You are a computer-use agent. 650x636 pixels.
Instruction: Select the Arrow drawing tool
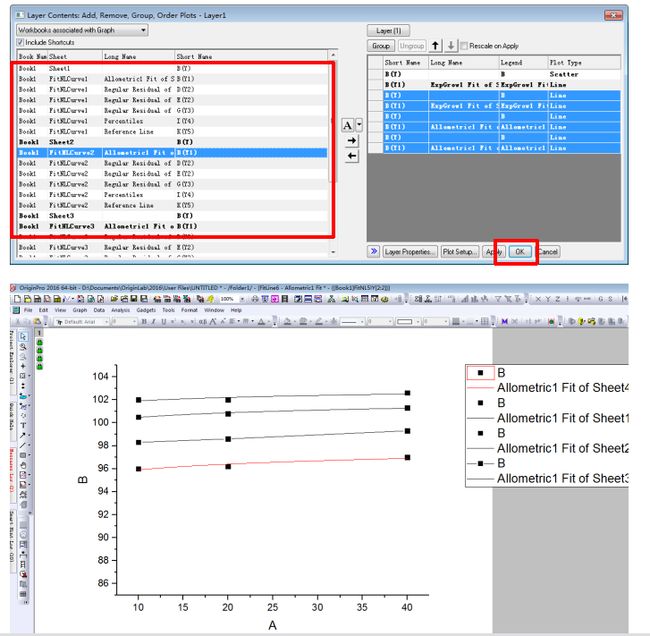click(23, 435)
